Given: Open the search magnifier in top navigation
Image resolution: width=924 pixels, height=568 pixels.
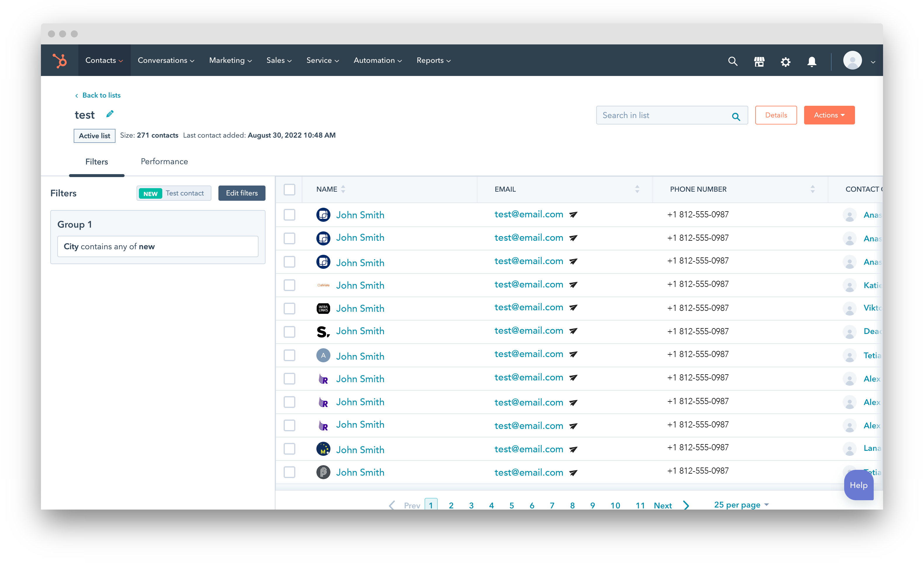Looking at the screenshot, I should (732, 61).
